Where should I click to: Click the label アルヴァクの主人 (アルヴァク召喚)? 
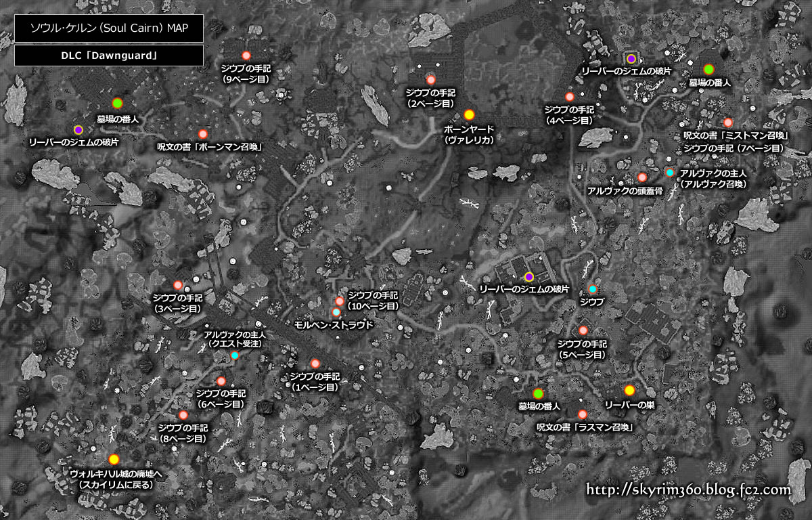[714, 179]
